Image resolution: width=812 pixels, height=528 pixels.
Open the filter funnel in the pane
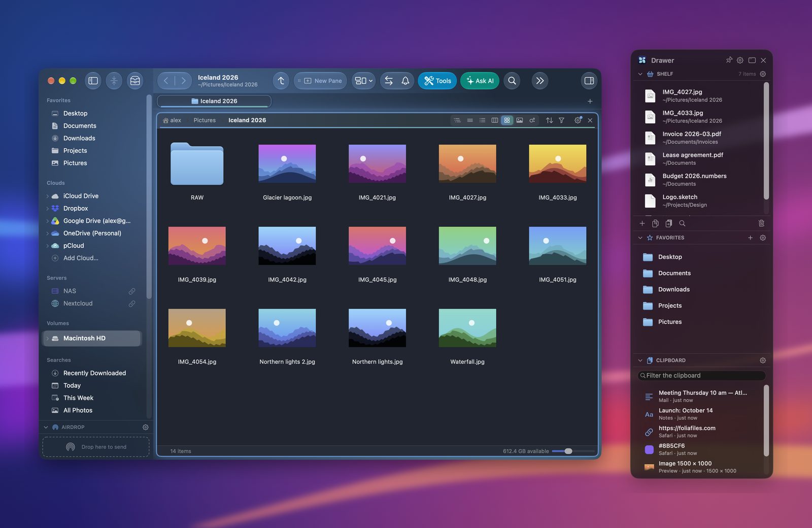[x=561, y=120]
